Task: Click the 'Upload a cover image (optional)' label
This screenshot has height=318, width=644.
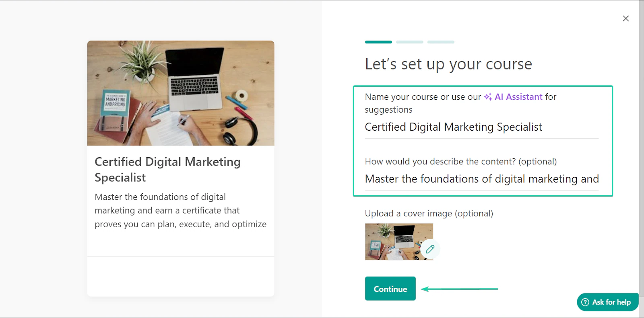Action: coord(429,213)
